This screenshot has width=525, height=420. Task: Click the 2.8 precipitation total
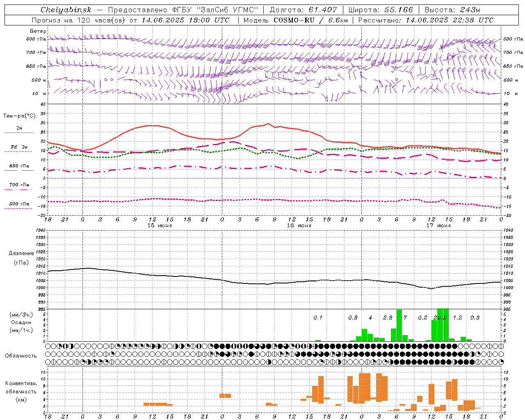click(x=388, y=318)
